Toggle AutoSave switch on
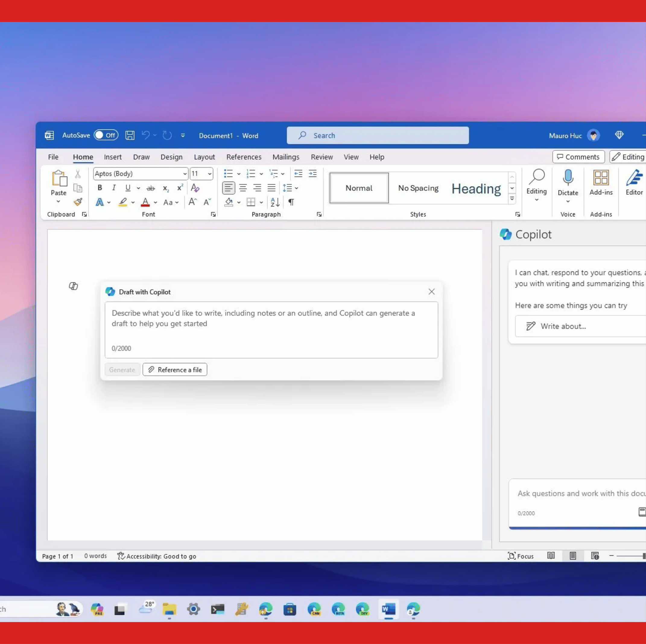Screen dimensions: 646x644 pos(106,135)
